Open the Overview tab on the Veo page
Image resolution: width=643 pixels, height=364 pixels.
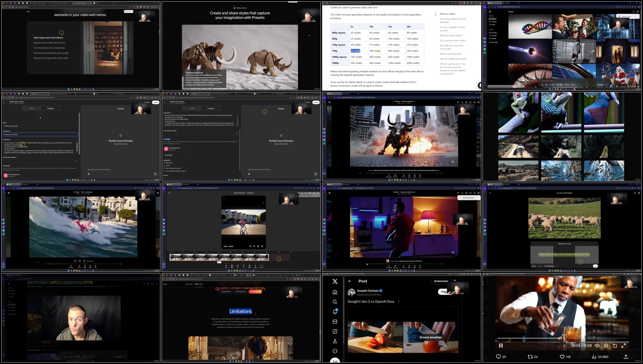pos(189,284)
